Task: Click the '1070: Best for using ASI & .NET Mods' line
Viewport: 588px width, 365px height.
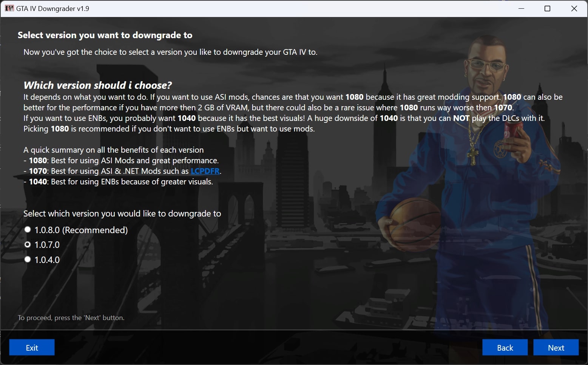Action: tap(122, 171)
